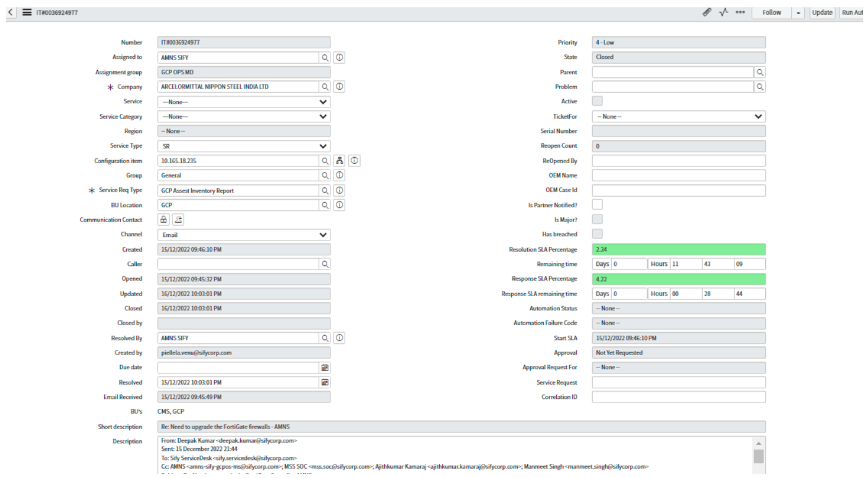Viewport: 868px width, 478px height.
Task: Click into the ReOpened By field
Action: (679, 161)
